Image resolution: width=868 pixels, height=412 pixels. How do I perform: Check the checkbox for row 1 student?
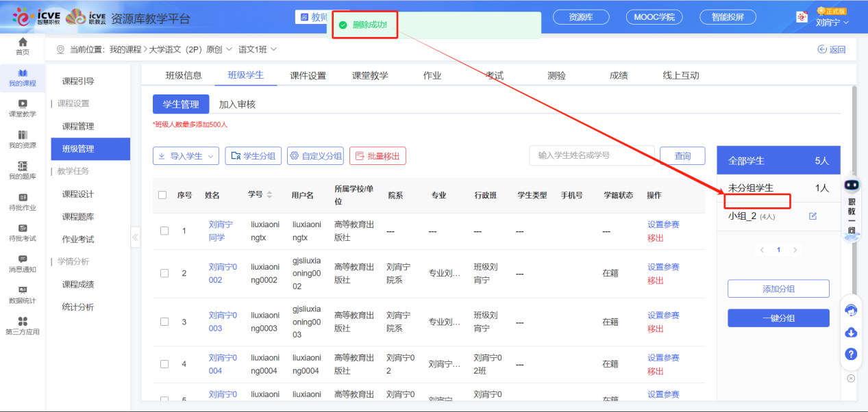point(164,231)
